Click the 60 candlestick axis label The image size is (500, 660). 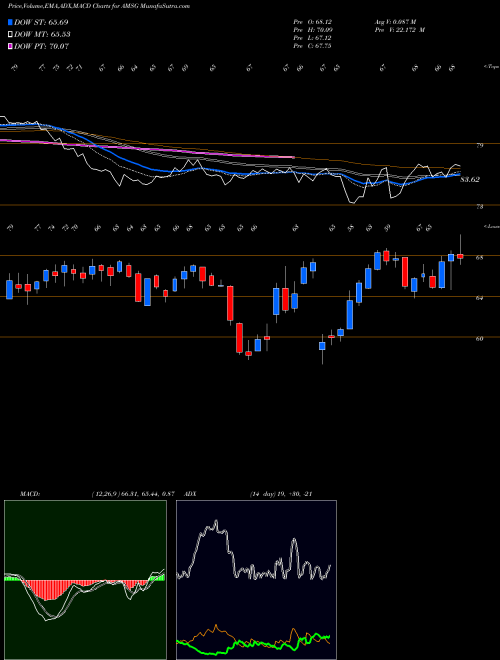[x=479, y=338]
